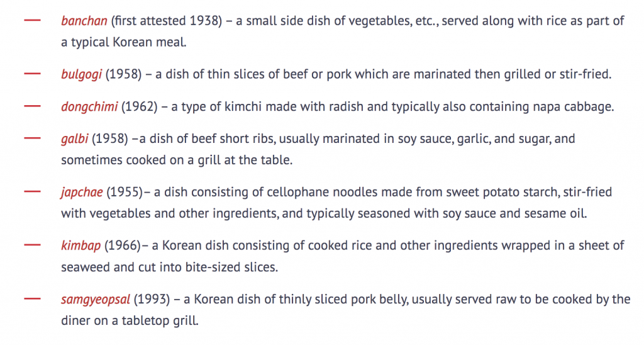The image size is (644, 345).
Task: Click the red dash bullet before dongchimi
Action: pyautogui.click(x=33, y=106)
